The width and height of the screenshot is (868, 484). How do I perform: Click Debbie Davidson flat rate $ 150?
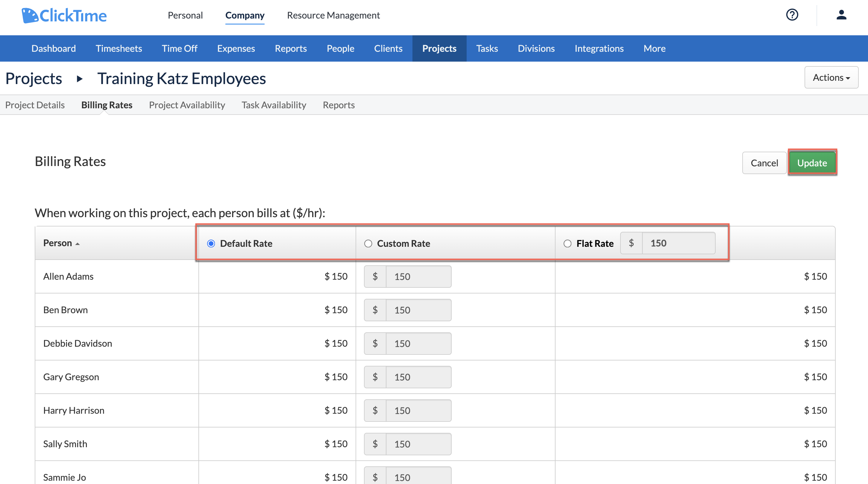click(x=815, y=343)
